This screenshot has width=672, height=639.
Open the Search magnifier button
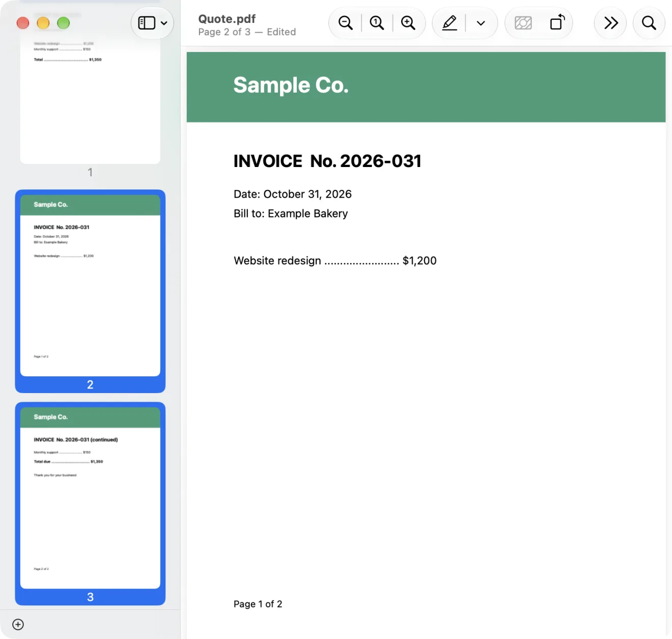click(x=649, y=23)
